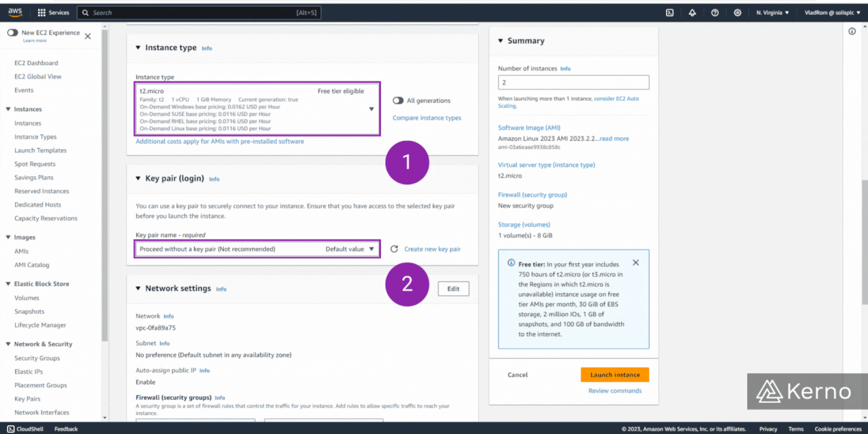The width and height of the screenshot is (868, 434).
Task: Click Info link beside Auto-assign public IP
Action: tap(204, 371)
